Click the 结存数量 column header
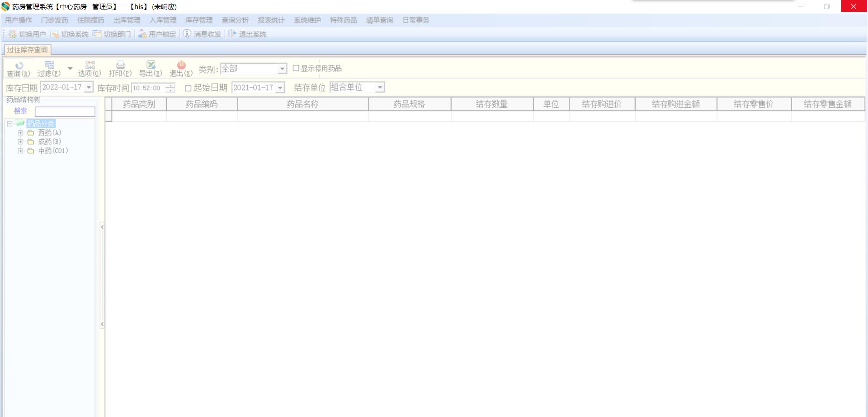The width and height of the screenshot is (868, 417). (x=492, y=104)
